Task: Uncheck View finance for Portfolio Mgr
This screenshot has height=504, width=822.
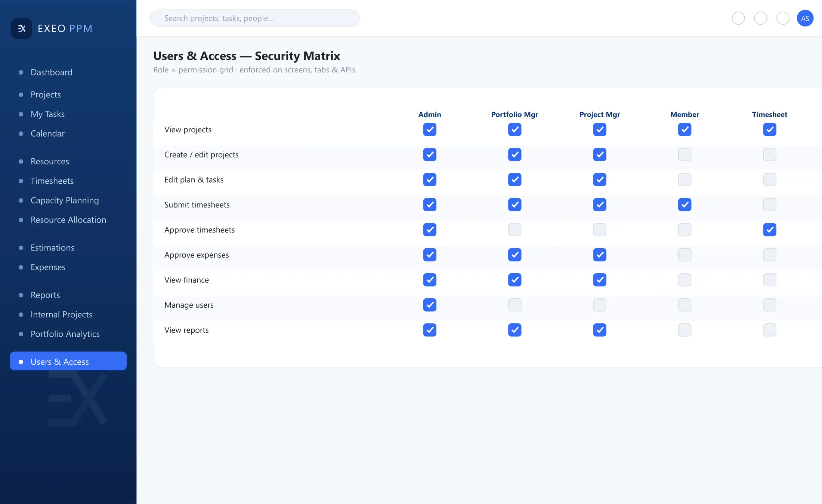Action: (514, 280)
